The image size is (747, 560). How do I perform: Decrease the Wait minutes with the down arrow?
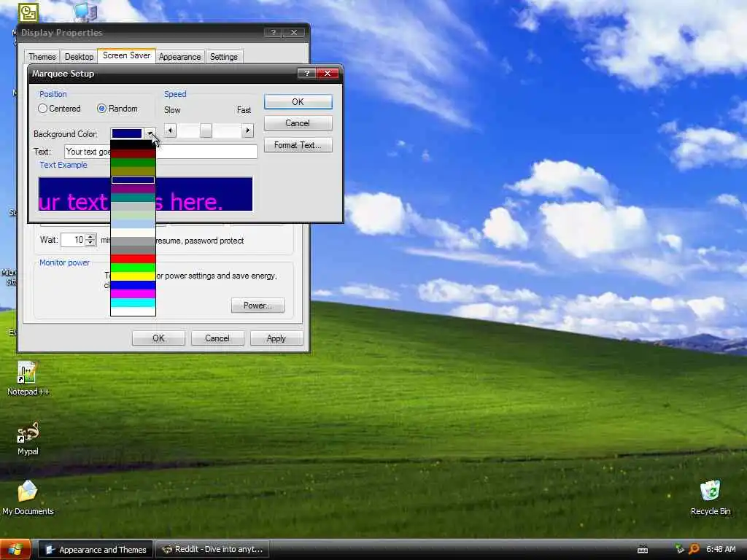[x=90, y=243]
